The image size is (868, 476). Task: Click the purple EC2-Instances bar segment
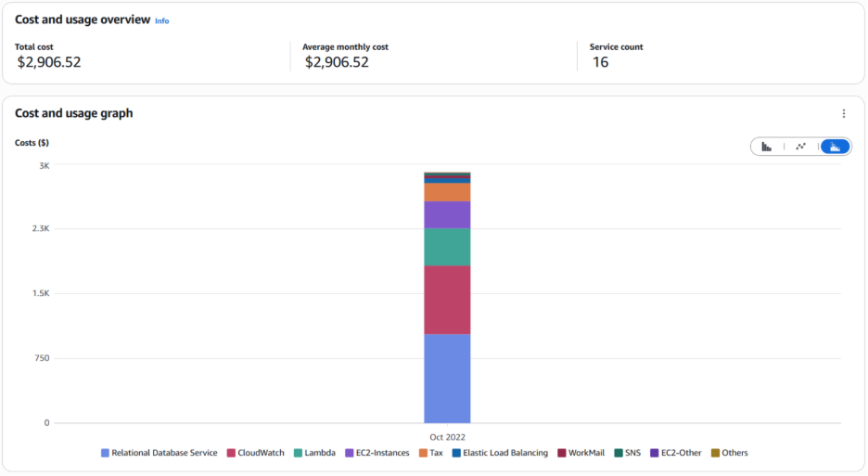[447, 214]
